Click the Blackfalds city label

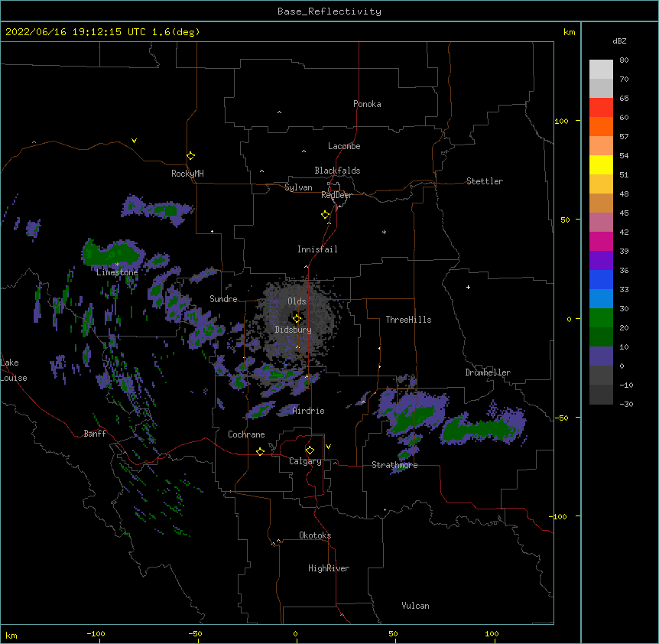point(337,171)
